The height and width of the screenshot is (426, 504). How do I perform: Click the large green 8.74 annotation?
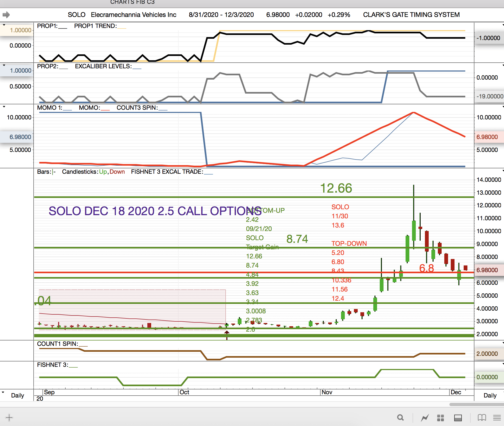(297, 239)
